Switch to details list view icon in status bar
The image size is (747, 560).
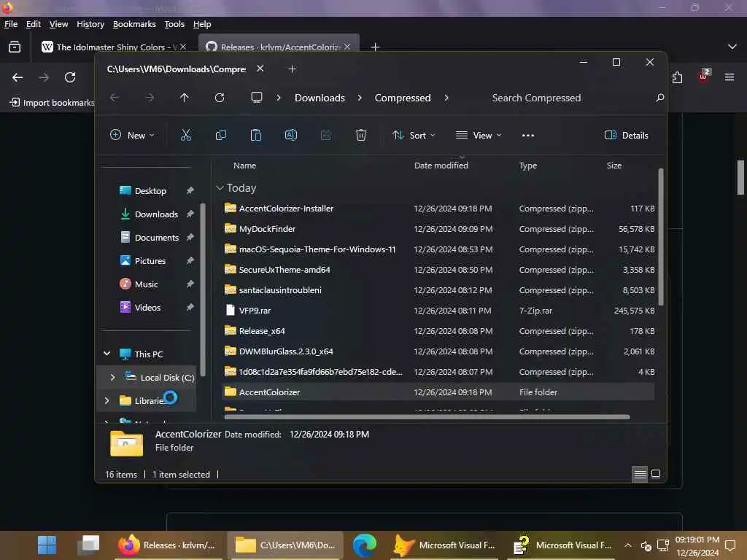[640, 474]
